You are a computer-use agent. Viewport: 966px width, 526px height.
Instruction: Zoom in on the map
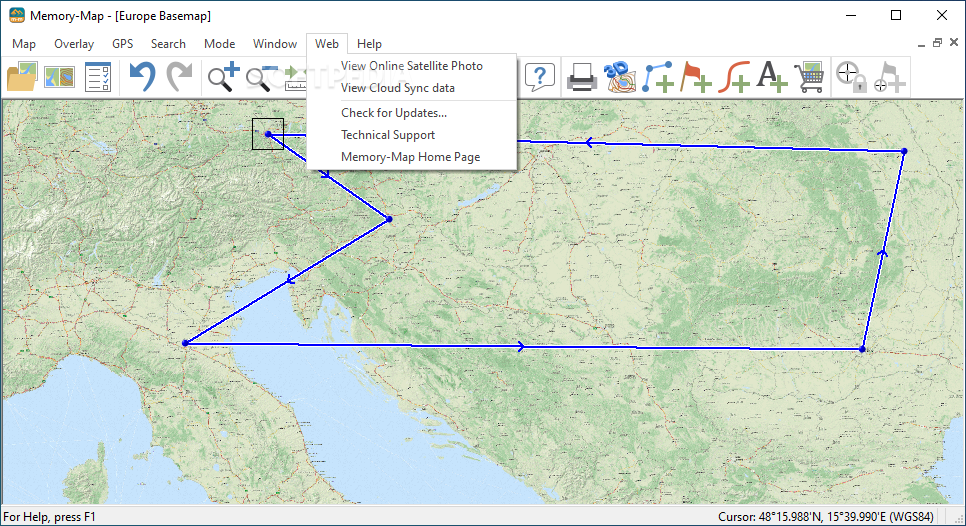coord(223,77)
